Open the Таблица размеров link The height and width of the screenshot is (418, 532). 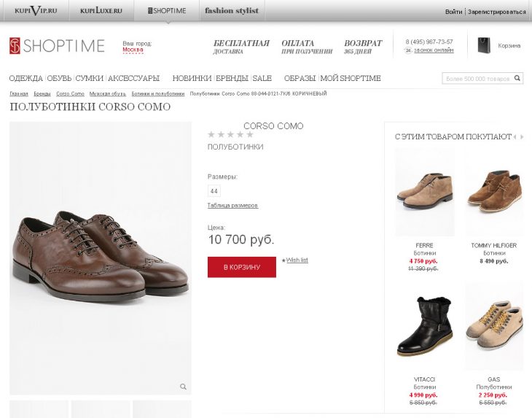(x=232, y=206)
